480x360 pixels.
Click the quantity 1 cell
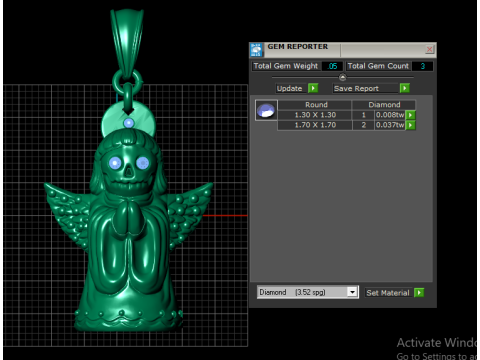(364, 115)
